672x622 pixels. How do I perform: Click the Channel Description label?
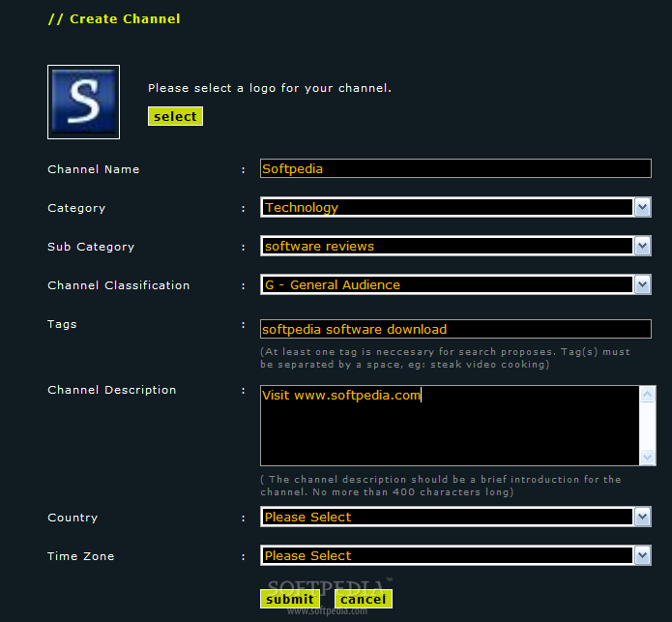click(112, 390)
